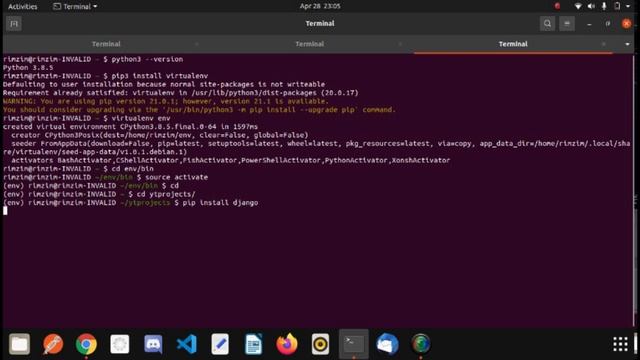Open Files from the dock
This screenshot has height=360, width=640.
[x=20, y=344]
